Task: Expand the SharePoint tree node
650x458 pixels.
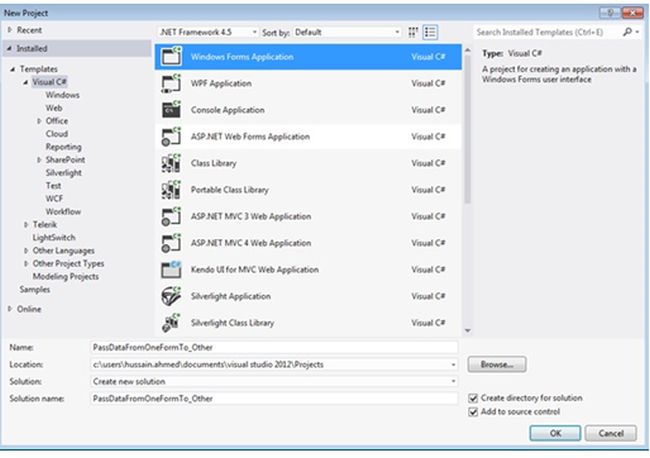Action: point(39,160)
